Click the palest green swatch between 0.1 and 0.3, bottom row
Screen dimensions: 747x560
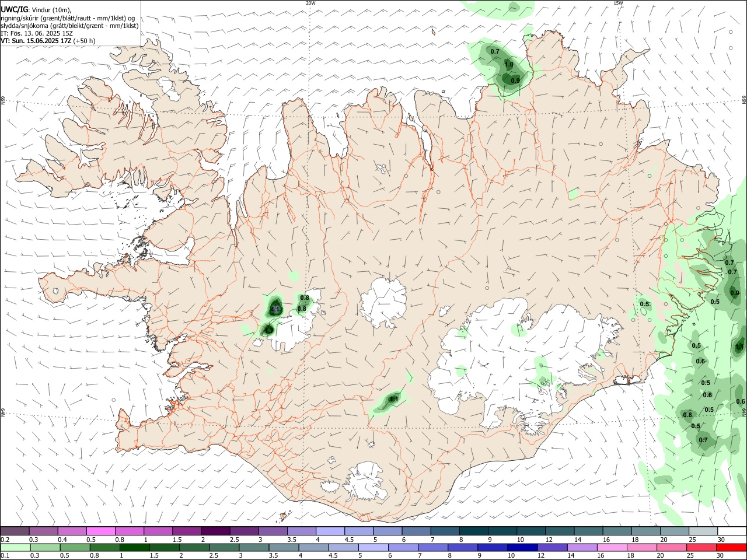[15, 547]
